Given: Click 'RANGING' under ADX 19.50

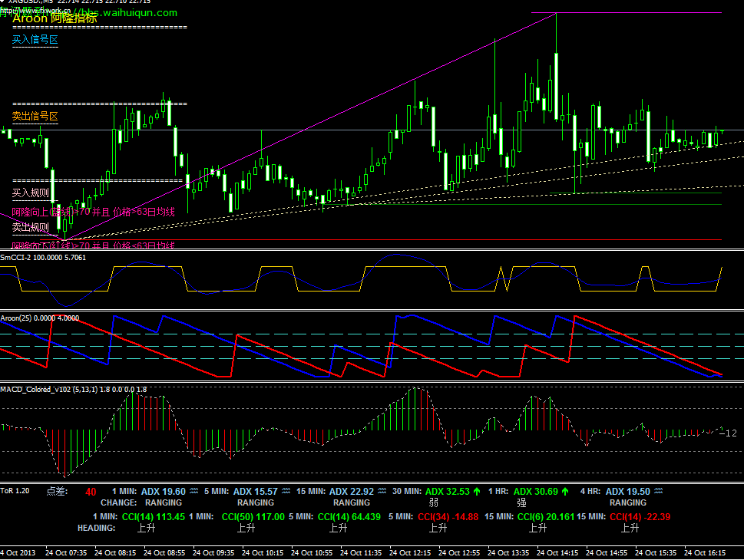Looking at the screenshot, I should coord(628,502).
